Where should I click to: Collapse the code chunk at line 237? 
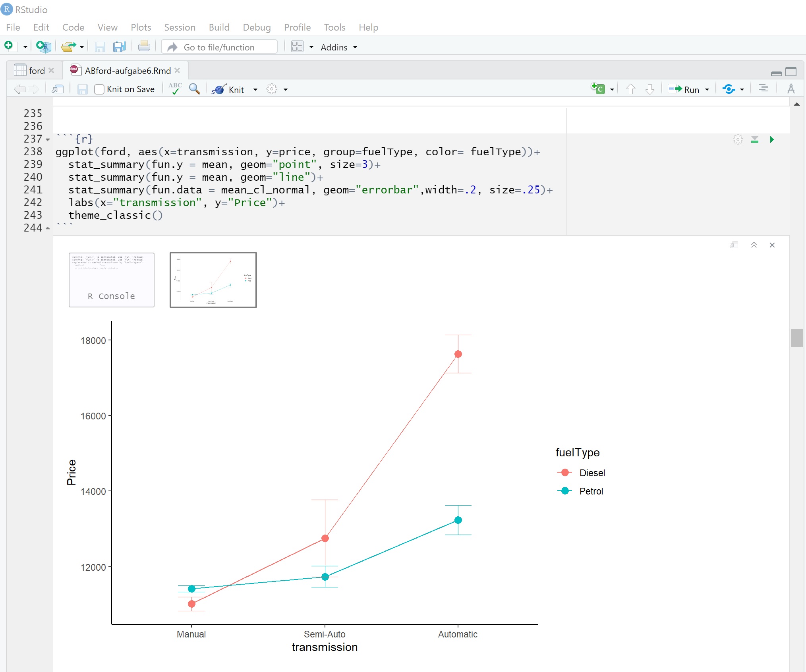pyautogui.click(x=48, y=140)
